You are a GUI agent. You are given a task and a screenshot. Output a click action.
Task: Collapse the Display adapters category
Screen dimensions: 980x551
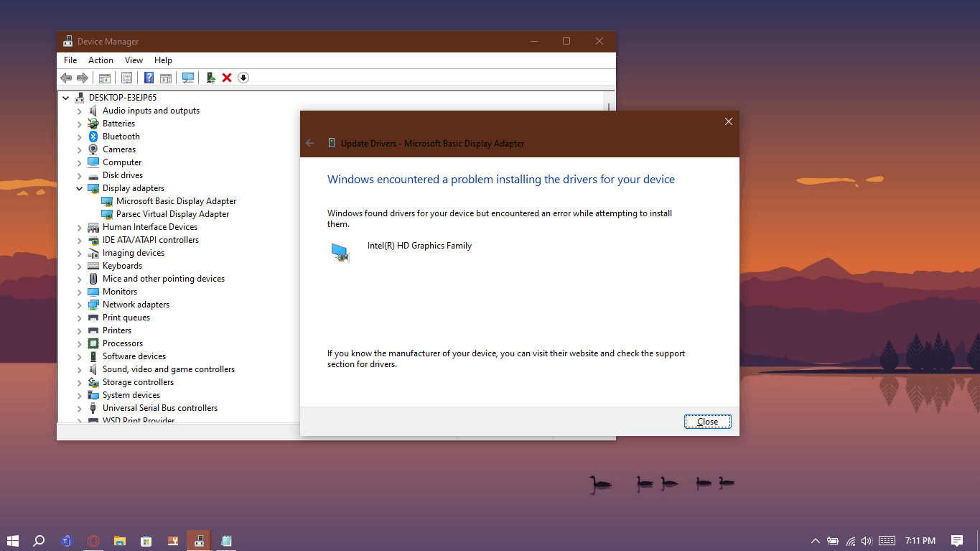click(80, 188)
